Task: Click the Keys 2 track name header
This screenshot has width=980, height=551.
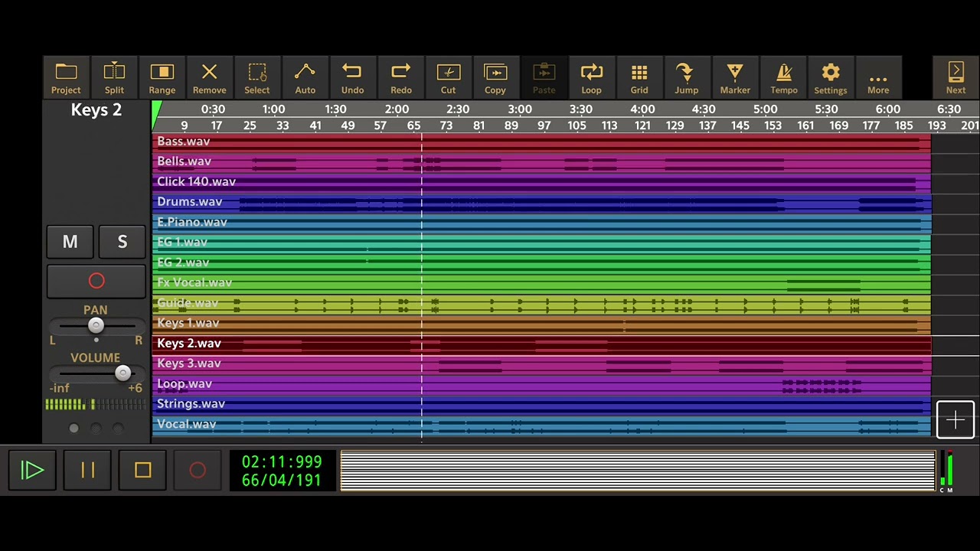Action: click(96, 109)
